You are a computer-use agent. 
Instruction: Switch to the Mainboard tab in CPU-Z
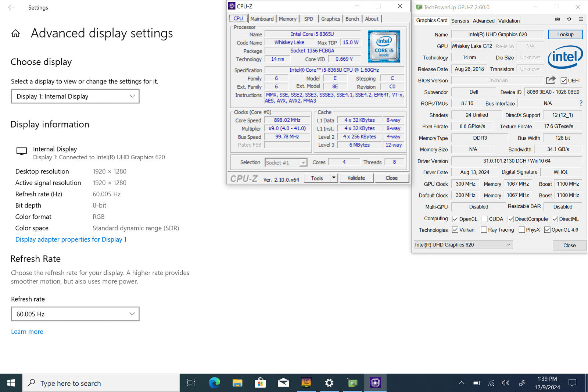(x=262, y=19)
